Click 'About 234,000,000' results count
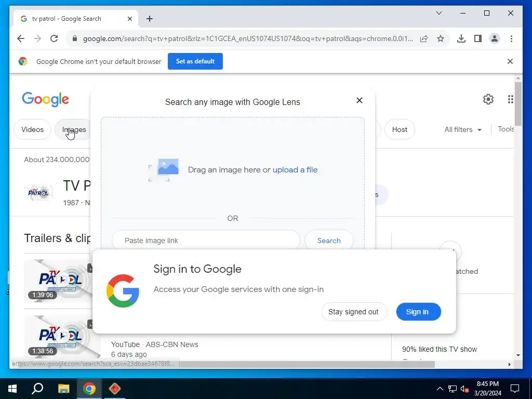This screenshot has width=532, height=399. point(57,159)
